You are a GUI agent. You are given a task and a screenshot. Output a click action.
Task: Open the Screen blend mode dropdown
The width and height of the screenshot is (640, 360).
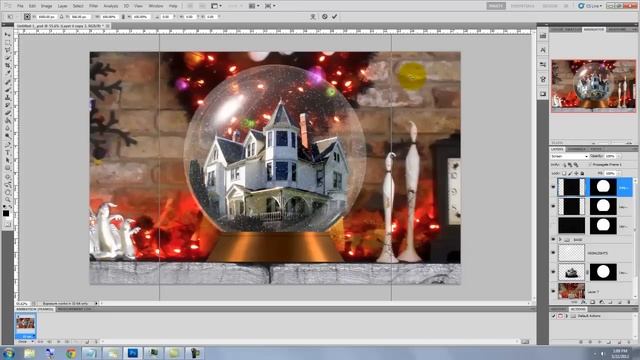(569, 156)
